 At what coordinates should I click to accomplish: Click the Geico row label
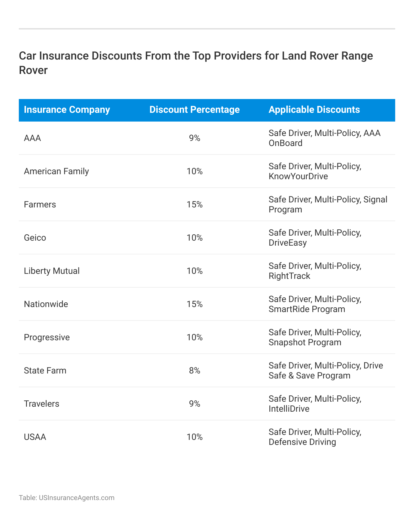point(35,238)
